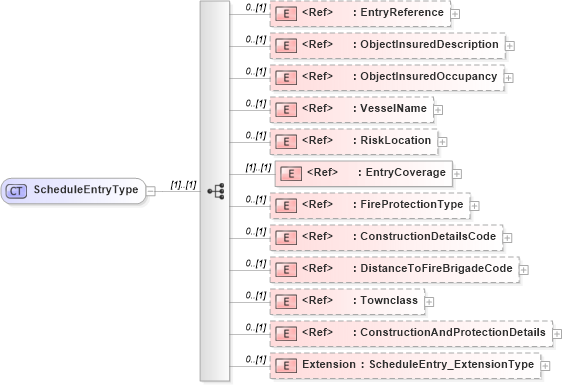Select the ObjectInsuredOccupancy label text

429,76
